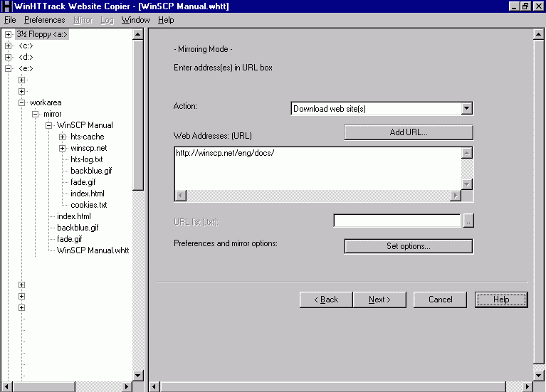Click the URL list text field
This screenshot has height=392, width=546.
pos(397,221)
